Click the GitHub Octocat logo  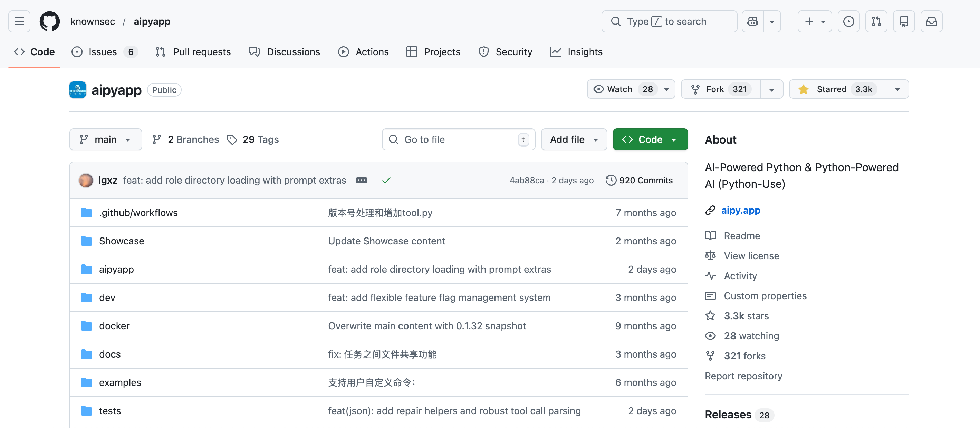pos(49,21)
